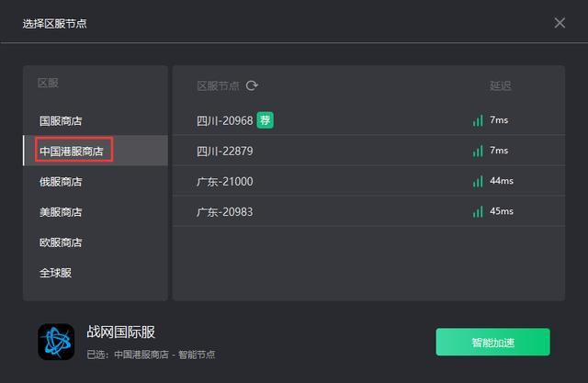Click the 战网国际服 Battle.net app icon
Viewport: 588px width, 383px height.
point(56,341)
